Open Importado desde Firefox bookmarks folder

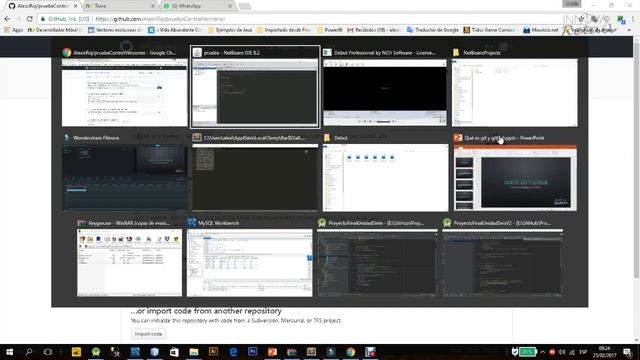click(284, 30)
